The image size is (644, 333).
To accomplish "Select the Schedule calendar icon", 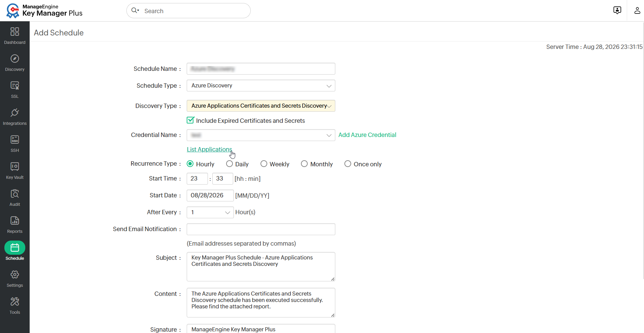I will coord(15,248).
